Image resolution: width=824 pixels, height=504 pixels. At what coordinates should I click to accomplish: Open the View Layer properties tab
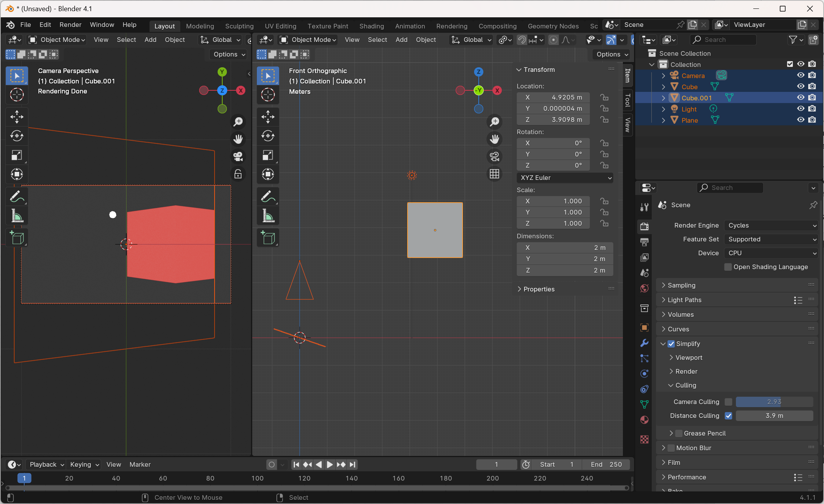point(644,257)
